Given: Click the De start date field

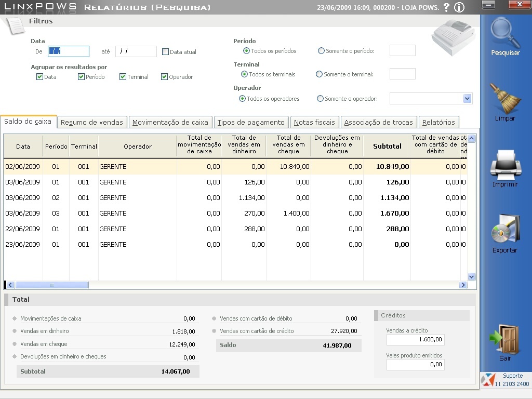Looking at the screenshot, I should click(69, 51).
